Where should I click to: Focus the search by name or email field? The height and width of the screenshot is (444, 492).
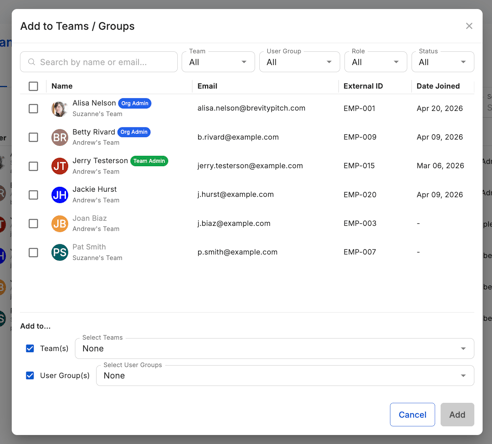(x=99, y=62)
